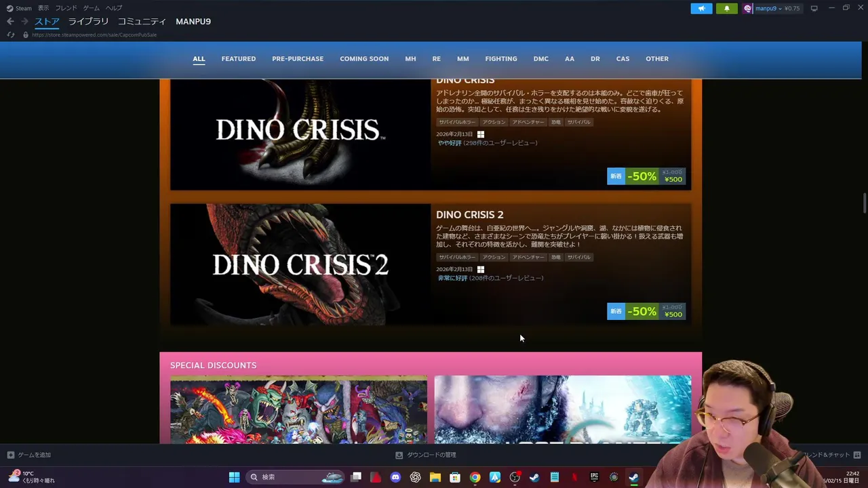Click DINO CRISIS 2 -50% ¥500 price button
The image size is (868, 488).
point(646,311)
